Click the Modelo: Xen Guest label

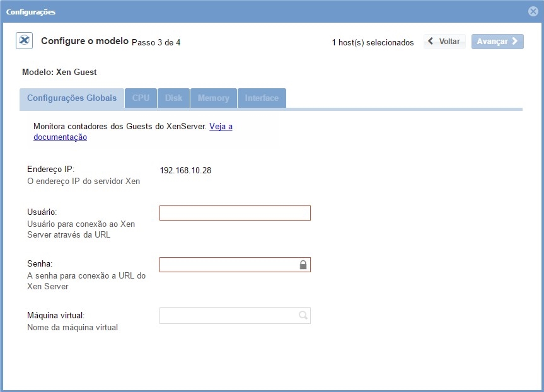pos(59,72)
